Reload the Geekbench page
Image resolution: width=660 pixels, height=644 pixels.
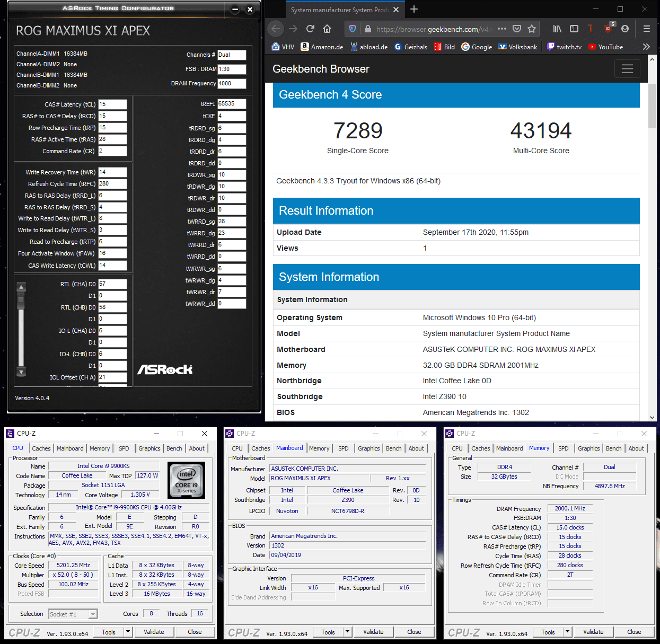311,29
